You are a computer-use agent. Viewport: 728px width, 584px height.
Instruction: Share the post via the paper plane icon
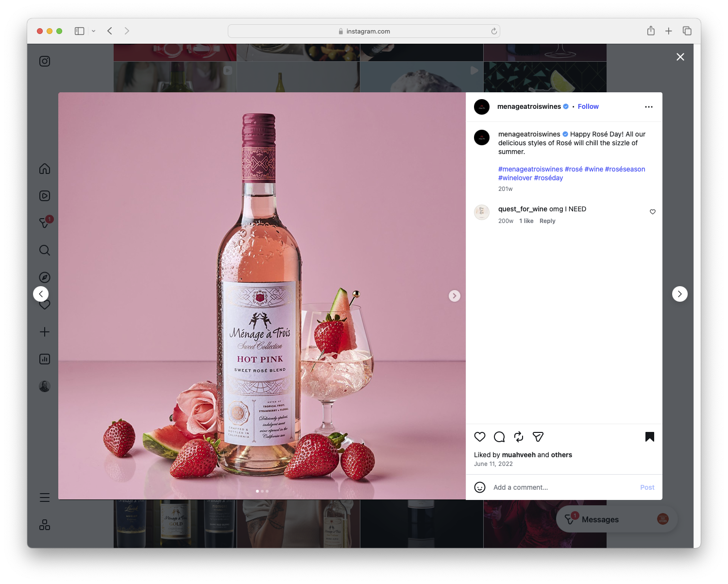click(x=538, y=437)
